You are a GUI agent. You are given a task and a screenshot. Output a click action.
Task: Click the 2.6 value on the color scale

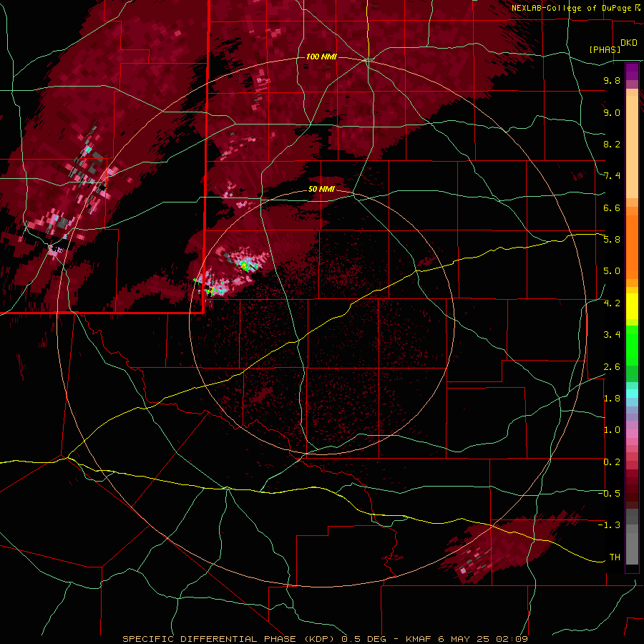(x=612, y=367)
